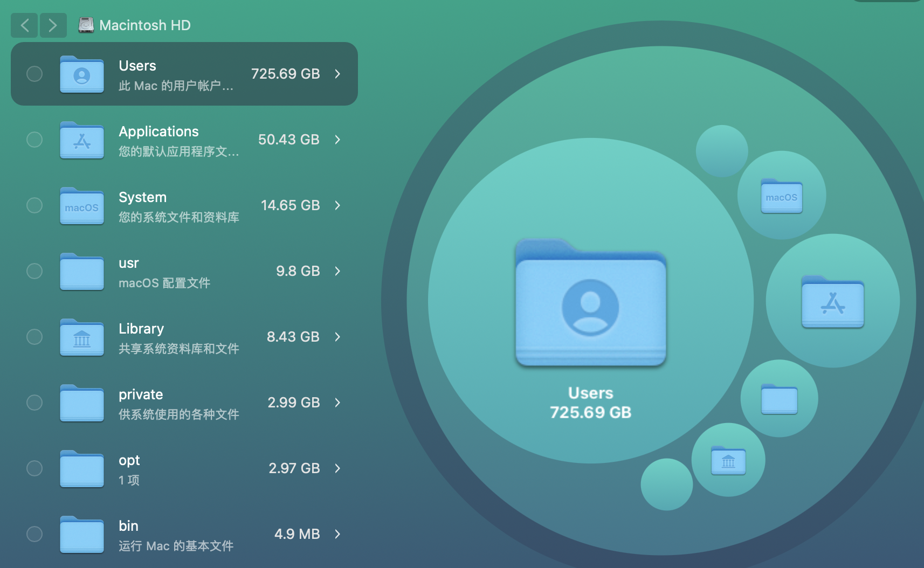Click the "2.99 GB" size value
924x568 pixels.
(294, 403)
